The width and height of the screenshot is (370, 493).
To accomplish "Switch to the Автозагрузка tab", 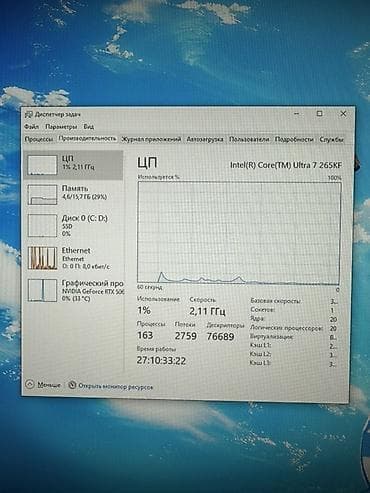I will tap(205, 139).
